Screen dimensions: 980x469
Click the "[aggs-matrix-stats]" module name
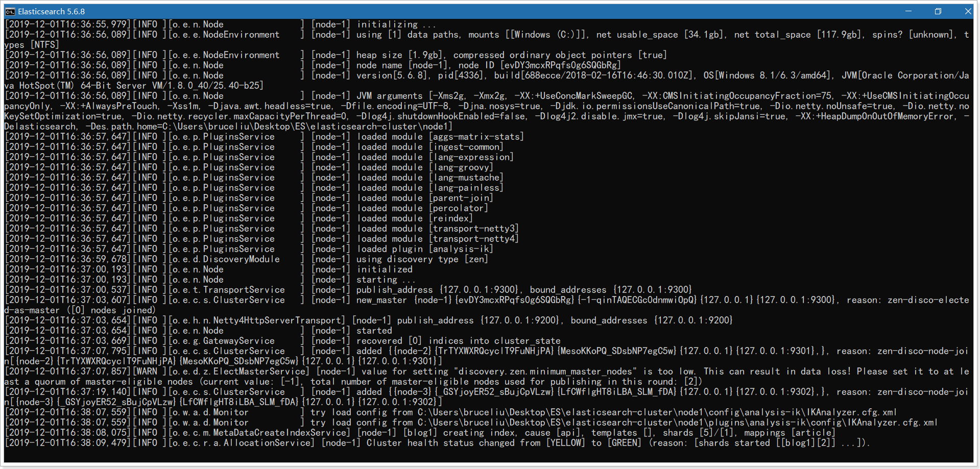tap(476, 137)
